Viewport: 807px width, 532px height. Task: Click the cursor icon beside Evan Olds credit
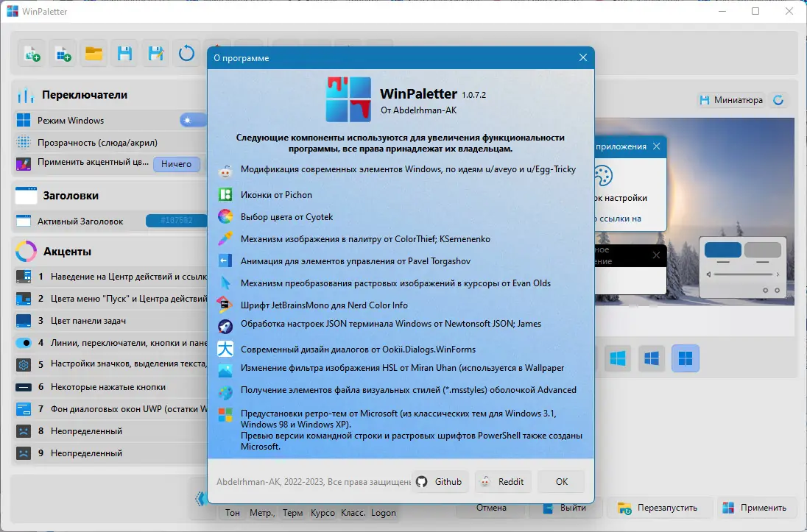225,283
